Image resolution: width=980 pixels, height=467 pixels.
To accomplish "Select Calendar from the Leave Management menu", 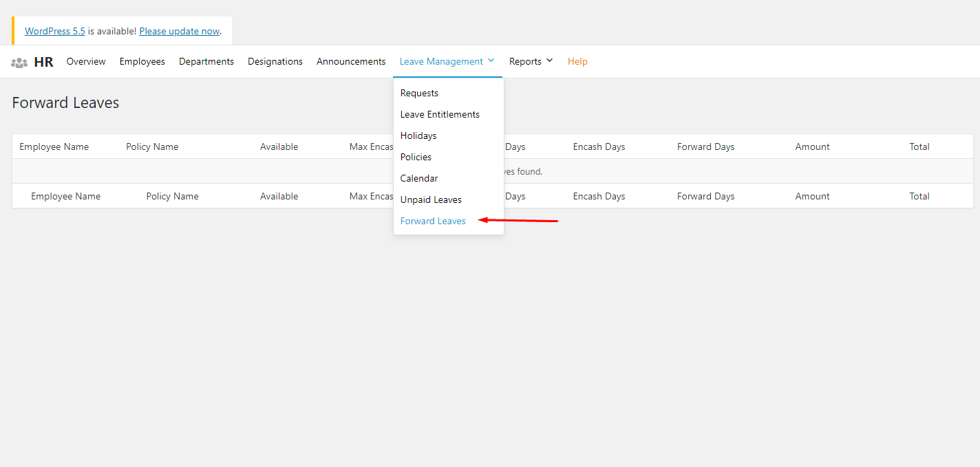I will coord(418,178).
